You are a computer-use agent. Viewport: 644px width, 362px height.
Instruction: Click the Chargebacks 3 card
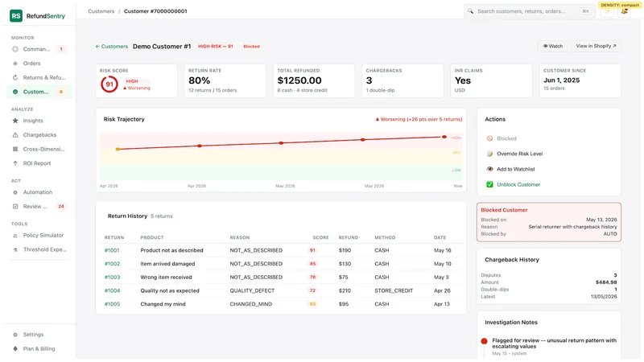pyautogui.click(x=402, y=81)
